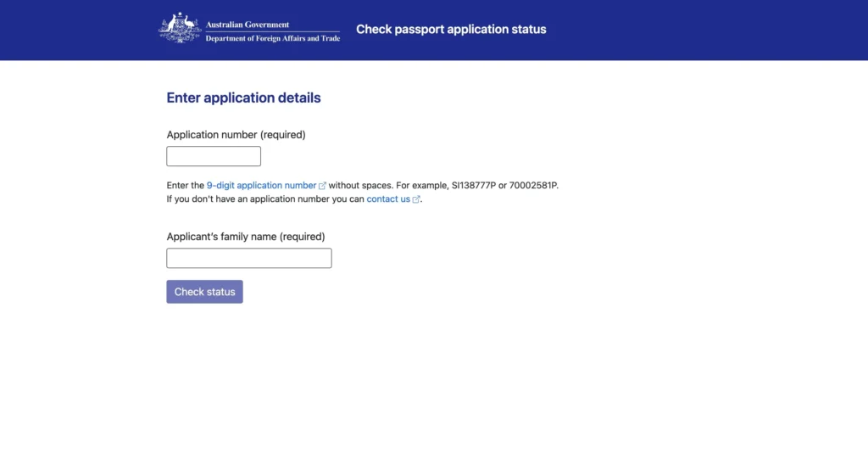
Task: Click the Australian Government logo text
Action: coord(248,25)
